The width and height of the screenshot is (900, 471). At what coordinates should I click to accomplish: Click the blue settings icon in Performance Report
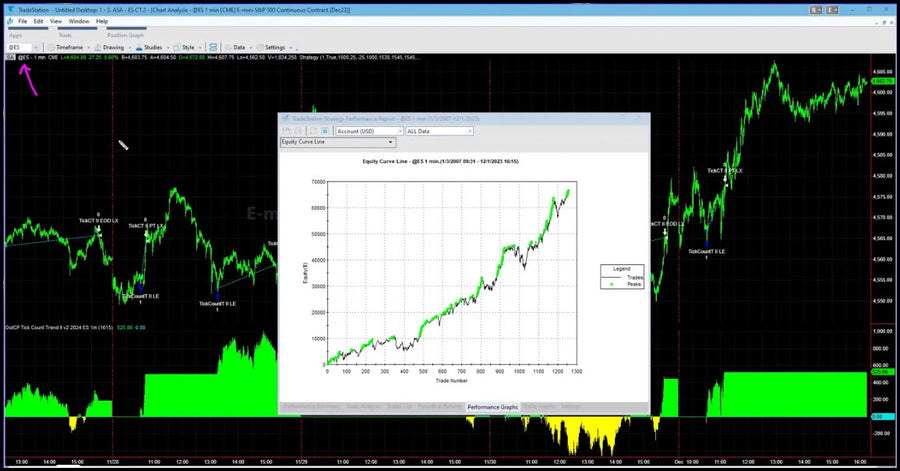pos(325,131)
